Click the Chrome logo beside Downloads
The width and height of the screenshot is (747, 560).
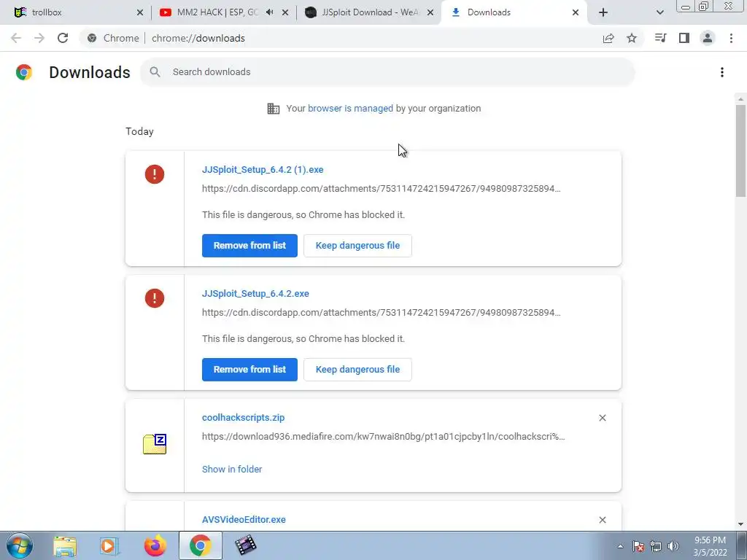24,72
